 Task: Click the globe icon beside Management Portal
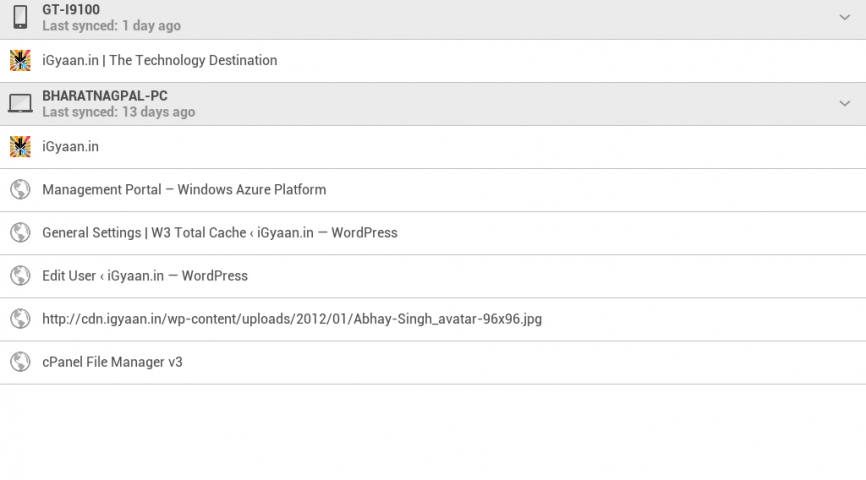pos(20,189)
